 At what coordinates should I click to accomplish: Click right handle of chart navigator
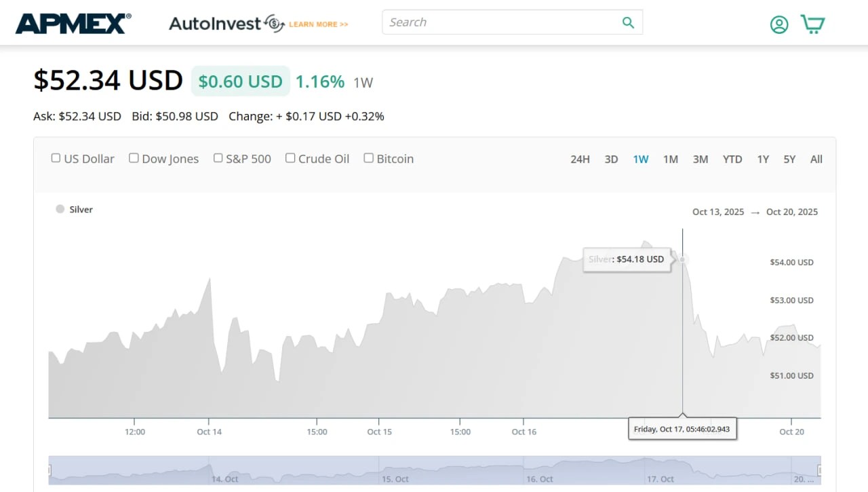(x=820, y=470)
